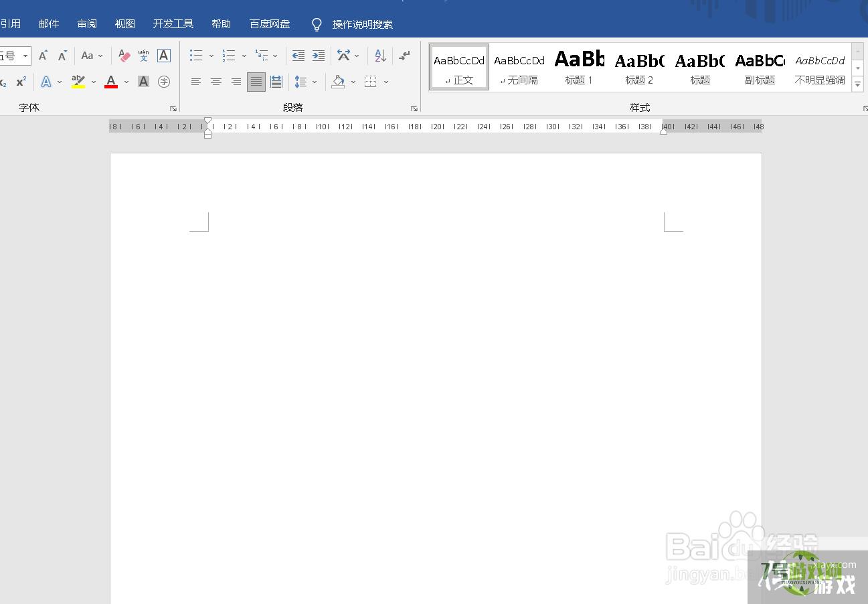This screenshot has height=604, width=868.
Task: Highlight text in yellow
Action: pyautogui.click(x=78, y=82)
